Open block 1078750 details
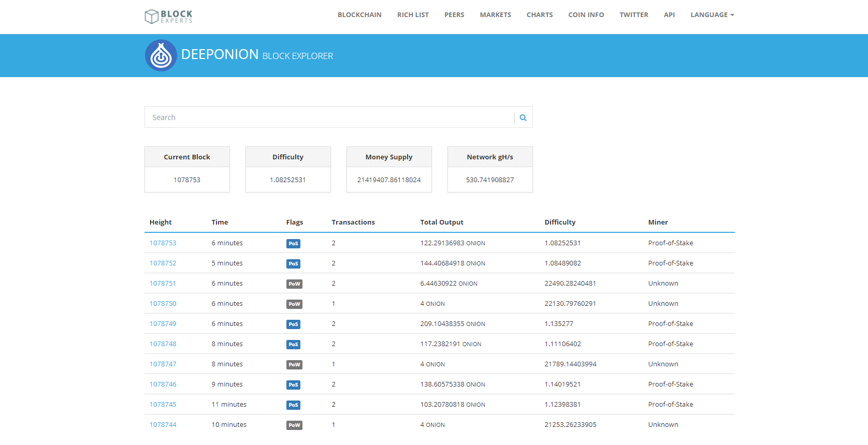The width and height of the screenshot is (868, 445). 163,303
